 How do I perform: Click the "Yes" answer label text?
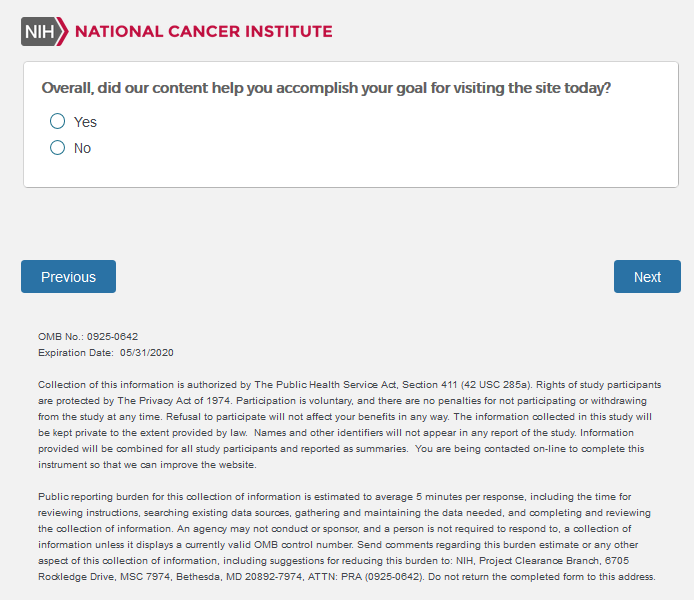85,122
